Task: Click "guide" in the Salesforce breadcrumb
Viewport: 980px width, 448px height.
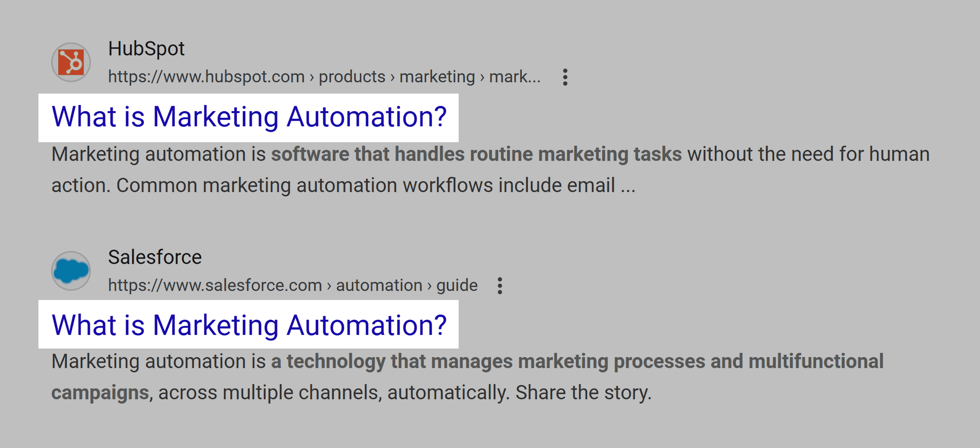Action: tap(457, 285)
